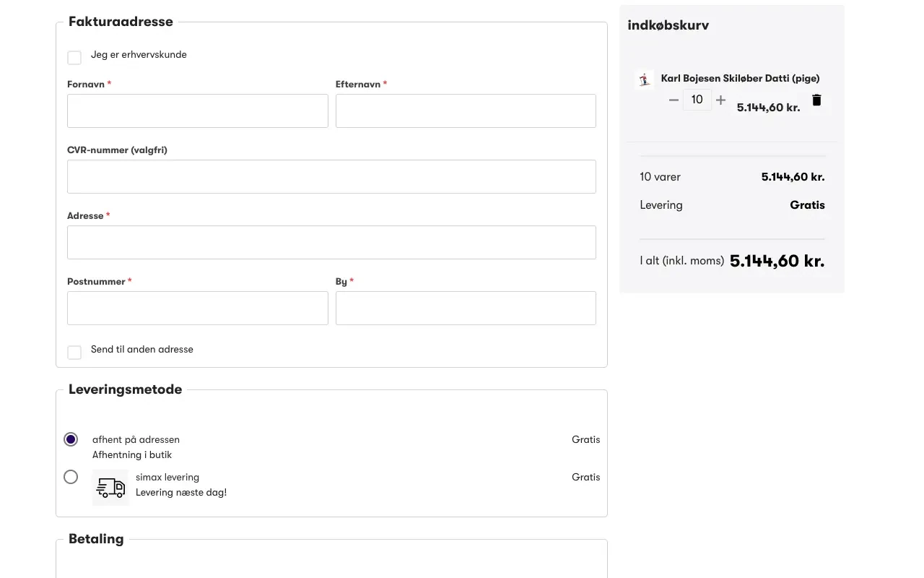Decrease quantity with the minus icon

pyautogui.click(x=674, y=100)
